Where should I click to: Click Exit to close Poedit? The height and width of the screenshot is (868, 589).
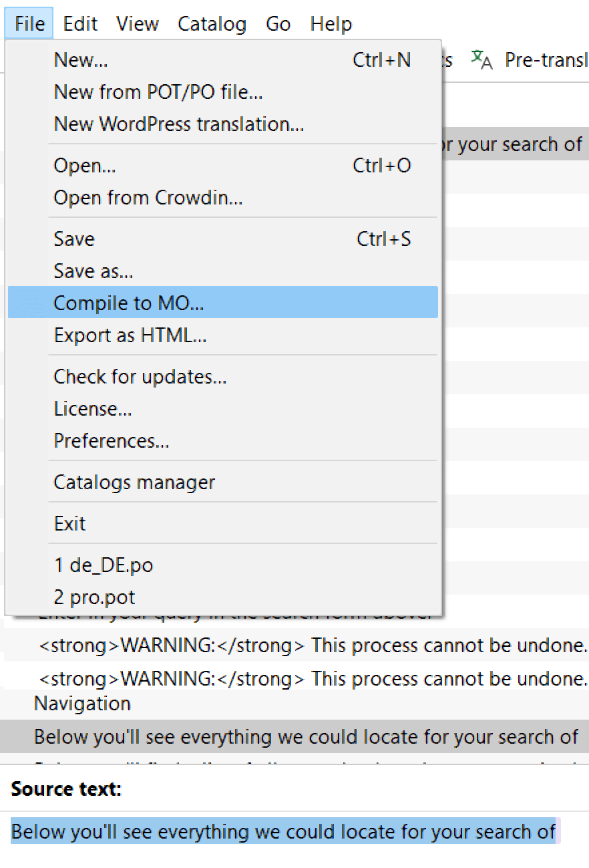pyautogui.click(x=69, y=523)
